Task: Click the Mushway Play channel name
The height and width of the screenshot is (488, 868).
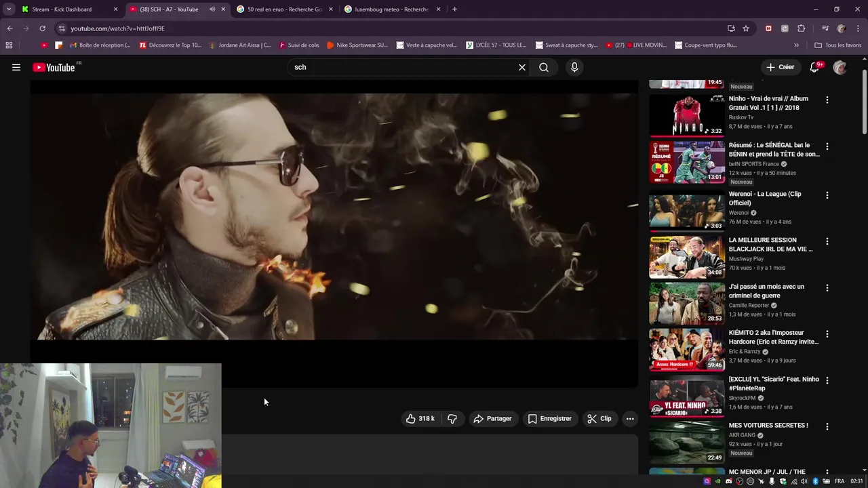Action: [x=746, y=259]
